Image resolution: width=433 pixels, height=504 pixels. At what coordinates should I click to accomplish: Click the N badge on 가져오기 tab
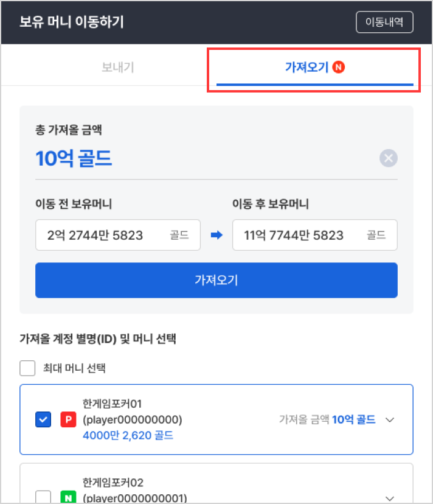[339, 67]
